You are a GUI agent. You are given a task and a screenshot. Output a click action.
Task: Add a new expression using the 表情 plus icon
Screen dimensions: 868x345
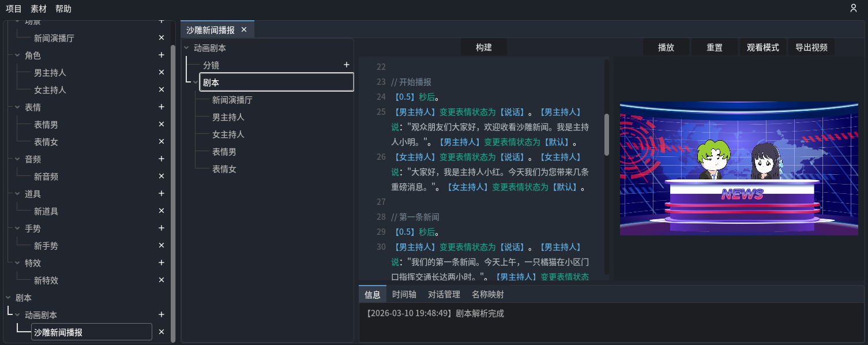pos(161,107)
